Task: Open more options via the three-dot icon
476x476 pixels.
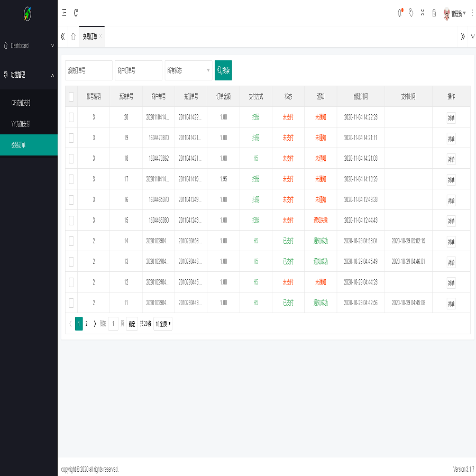Action: point(472,13)
